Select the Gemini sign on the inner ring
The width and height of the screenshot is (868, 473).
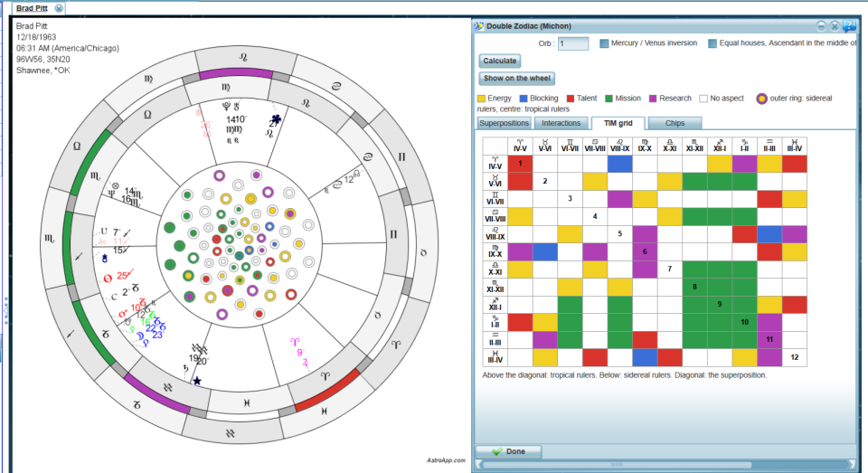(393, 234)
